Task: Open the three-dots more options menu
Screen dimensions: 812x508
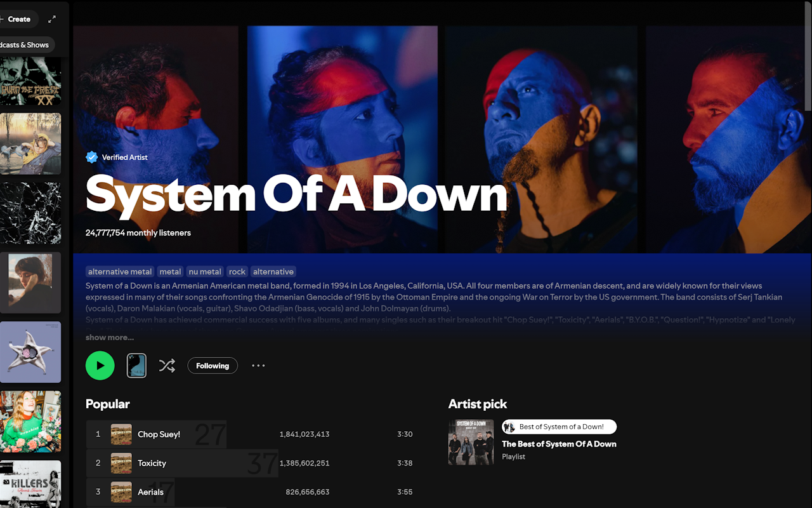Action: 258,366
